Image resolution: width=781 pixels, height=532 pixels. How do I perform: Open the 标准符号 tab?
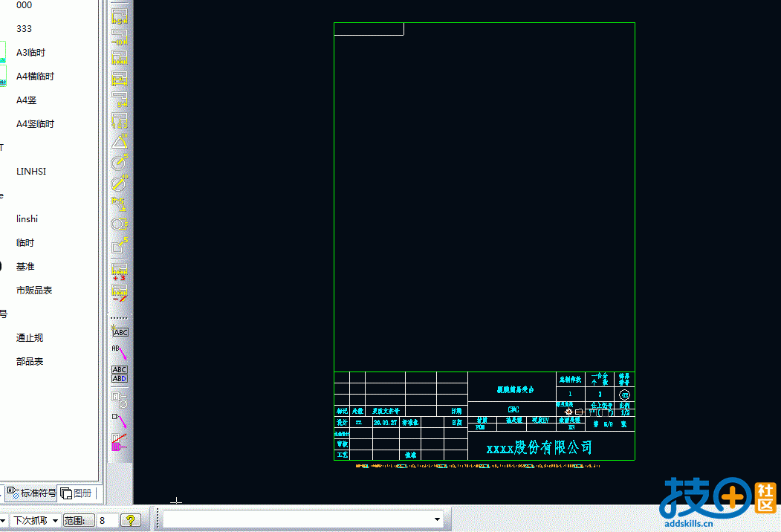pos(31,493)
